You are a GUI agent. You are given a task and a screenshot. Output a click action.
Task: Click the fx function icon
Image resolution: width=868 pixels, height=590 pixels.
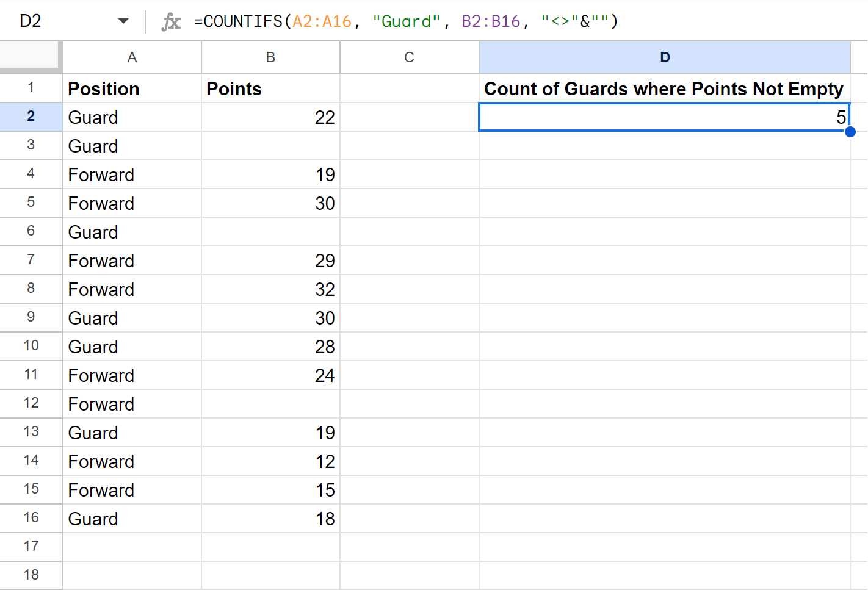(171, 22)
